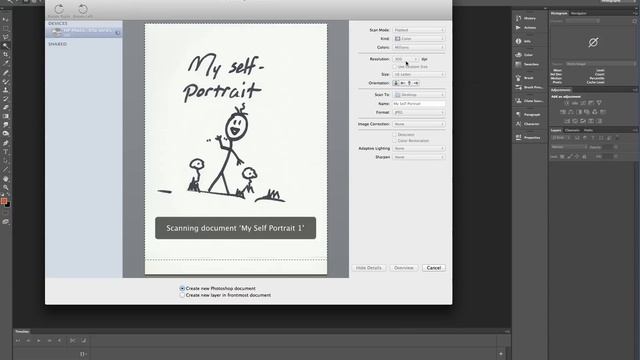Select the Hand tool

[5, 179]
